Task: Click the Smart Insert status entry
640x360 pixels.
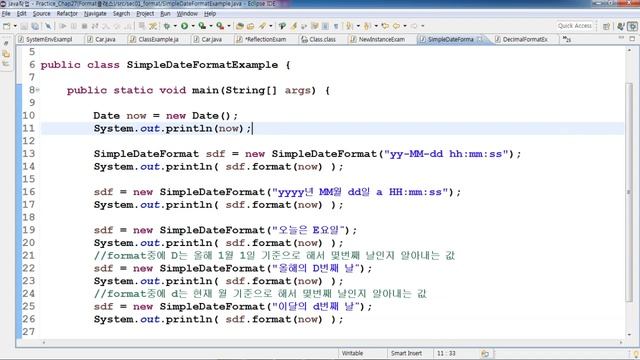Action: pyautogui.click(x=406, y=353)
